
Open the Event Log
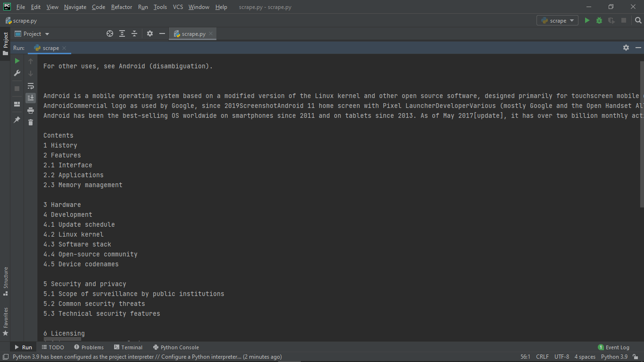[x=613, y=347]
